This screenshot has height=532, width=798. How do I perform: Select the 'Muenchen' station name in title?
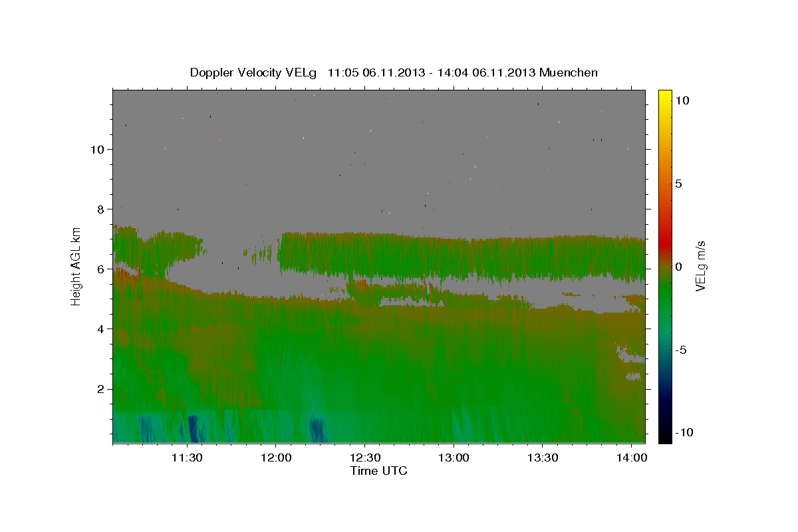click(x=569, y=72)
